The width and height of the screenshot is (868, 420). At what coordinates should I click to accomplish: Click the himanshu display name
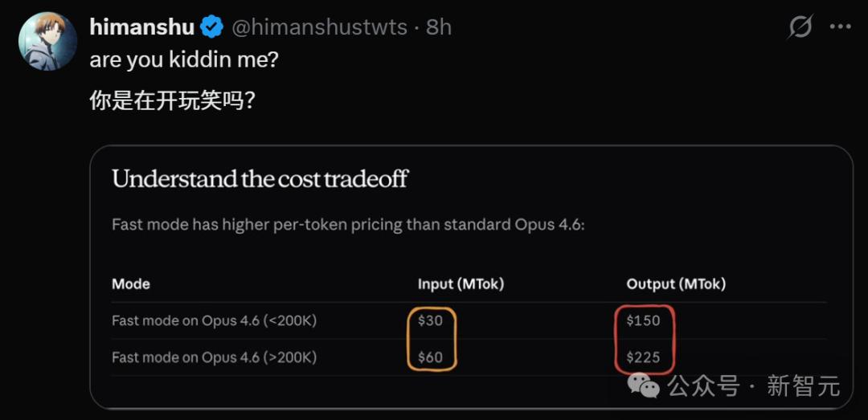click(142, 27)
